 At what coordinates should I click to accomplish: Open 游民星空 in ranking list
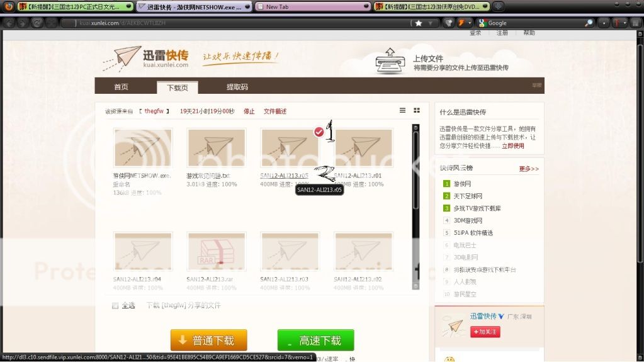point(465,294)
